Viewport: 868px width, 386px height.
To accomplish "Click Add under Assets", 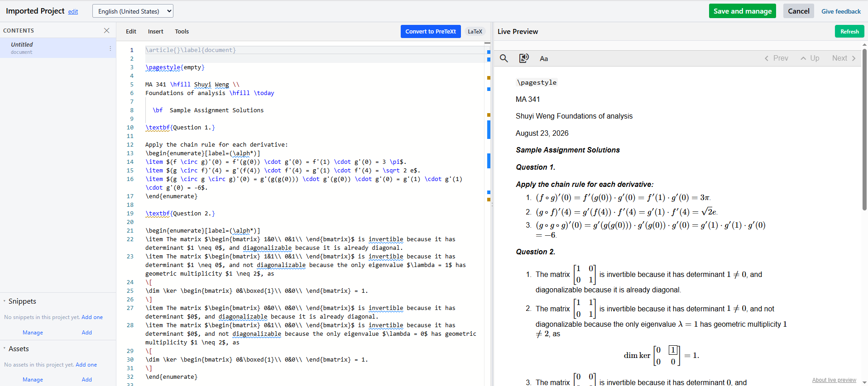I will click(x=86, y=380).
